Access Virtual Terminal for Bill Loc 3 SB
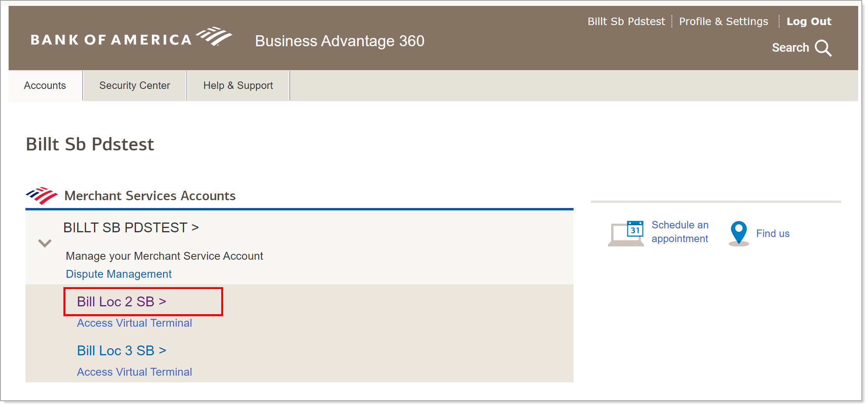 tap(134, 372)
